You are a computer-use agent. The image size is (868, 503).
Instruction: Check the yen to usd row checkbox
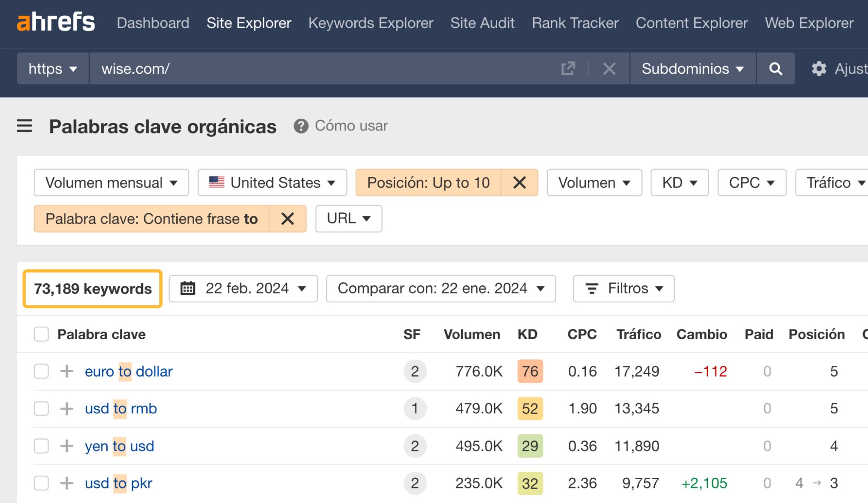coord(41,446)
